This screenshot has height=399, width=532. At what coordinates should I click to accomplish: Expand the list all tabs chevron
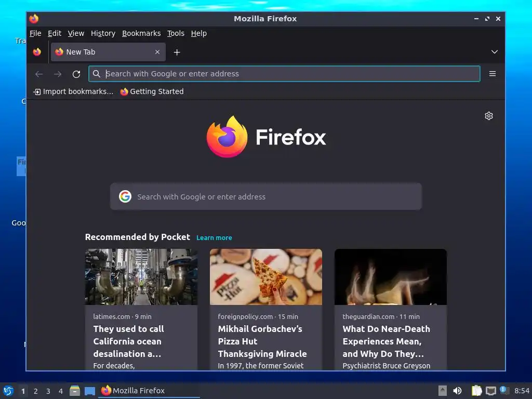pos(495,52)
